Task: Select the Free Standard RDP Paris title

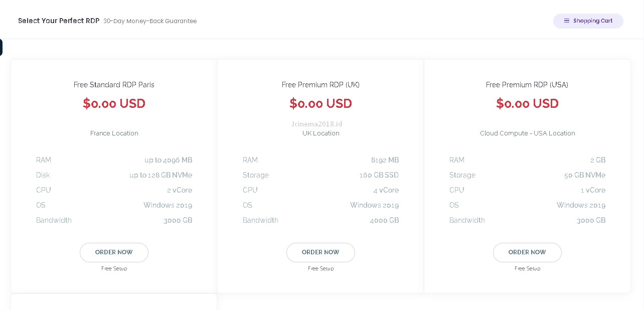Action: [x=114, y=85]
